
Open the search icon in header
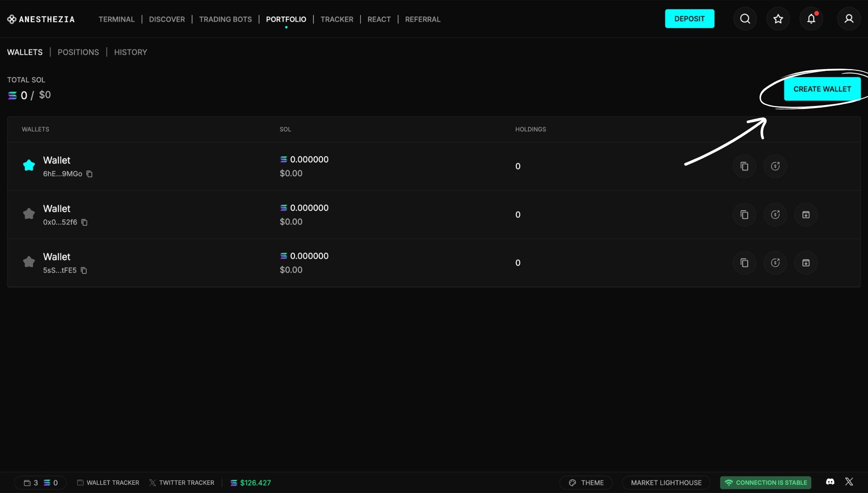[x=745, y=19]
